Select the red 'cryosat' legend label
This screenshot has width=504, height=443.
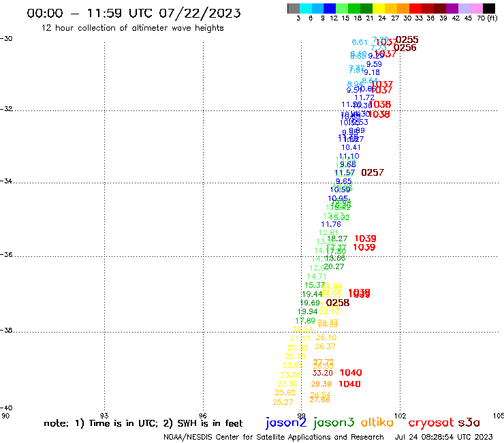point(430,423)
